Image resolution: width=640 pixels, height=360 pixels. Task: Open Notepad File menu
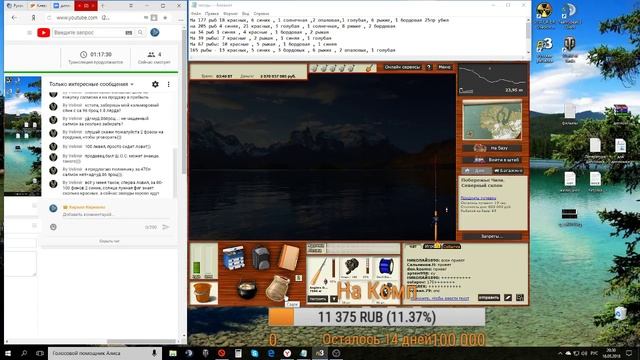(x=196, y=13)
